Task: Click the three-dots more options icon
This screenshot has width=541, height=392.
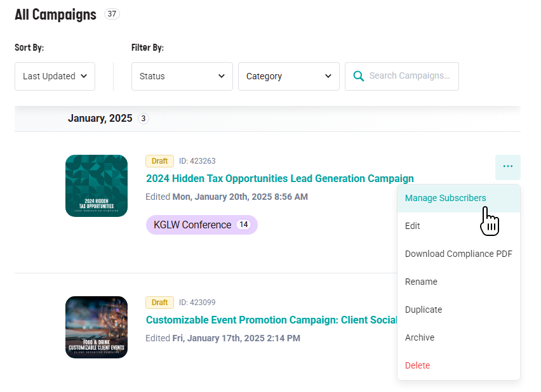Action: (x=507, y=167)
